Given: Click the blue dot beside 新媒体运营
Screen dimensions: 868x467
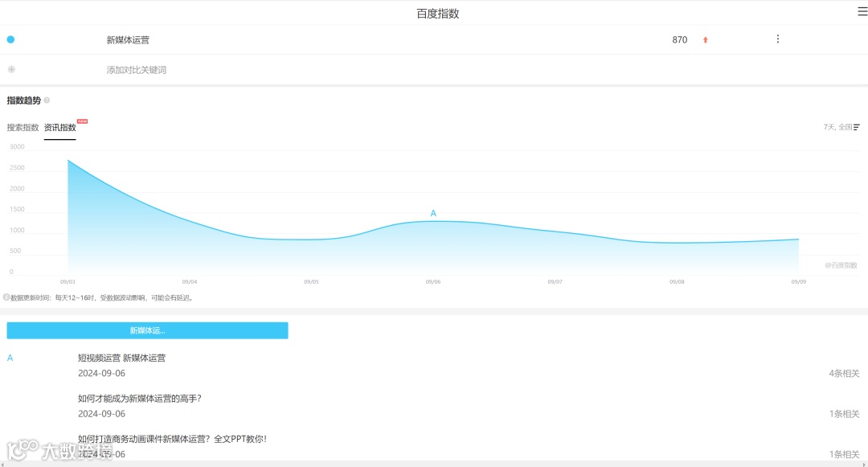Looking at the screenshot, I should 10,39.
